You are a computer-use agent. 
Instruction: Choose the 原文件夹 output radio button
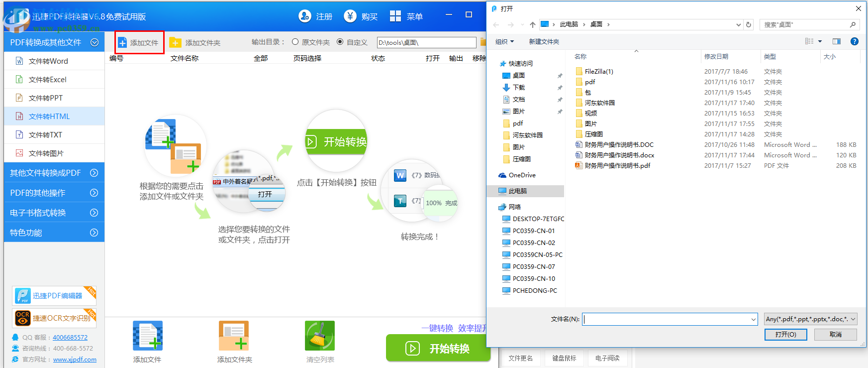295,42
